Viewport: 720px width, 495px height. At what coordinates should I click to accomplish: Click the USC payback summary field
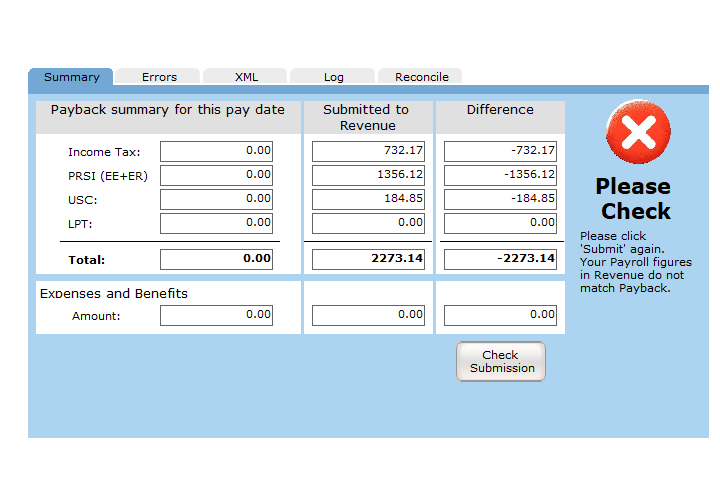(x=216, y=199)
